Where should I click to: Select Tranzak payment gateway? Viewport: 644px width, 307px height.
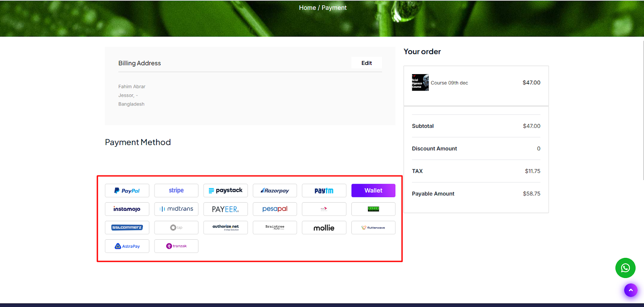(176, 246)
